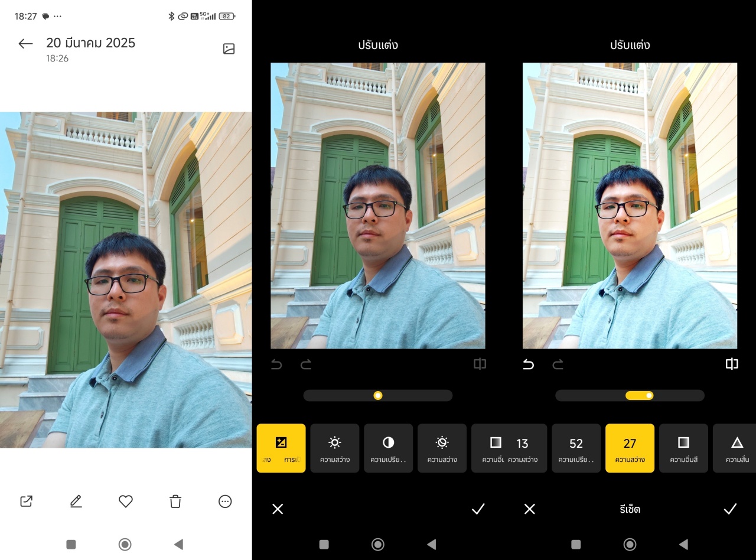Tap Android home button under gallery viewer
756x560 pixels.
tap(125, 544)
